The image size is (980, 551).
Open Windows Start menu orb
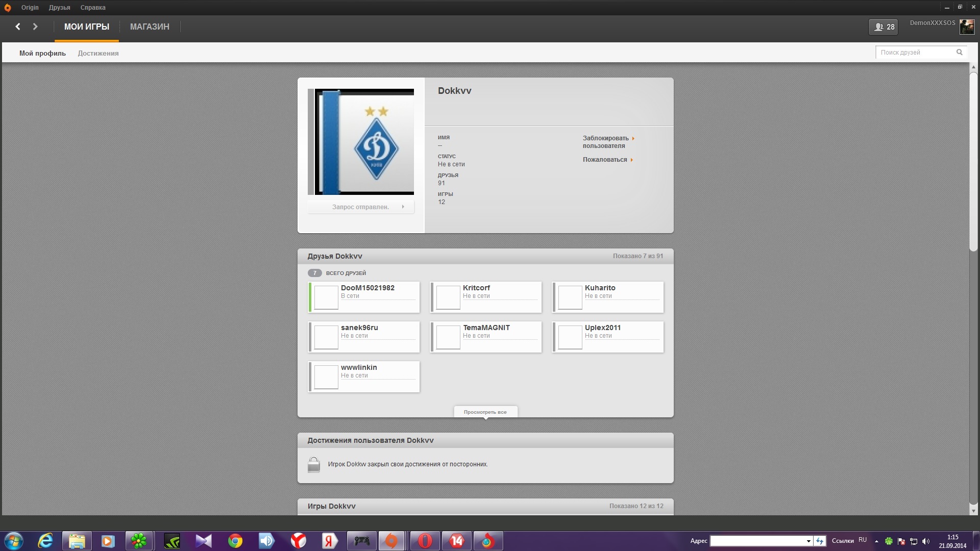pos(14,541)
